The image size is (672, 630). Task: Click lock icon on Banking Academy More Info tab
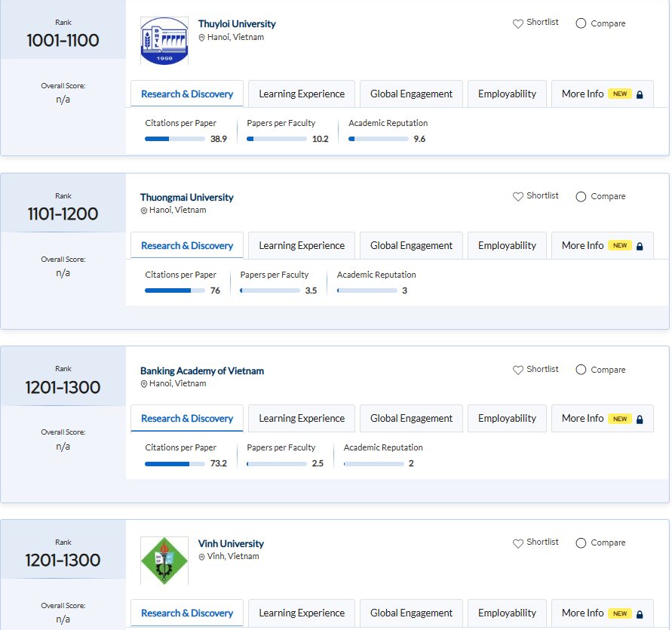[x=640, y=419]
